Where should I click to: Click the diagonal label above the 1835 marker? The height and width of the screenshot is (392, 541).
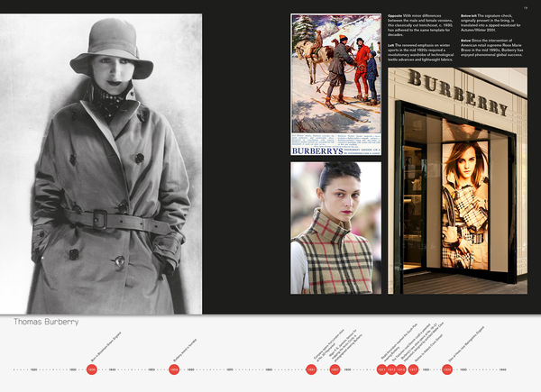(x=105, y=347)
